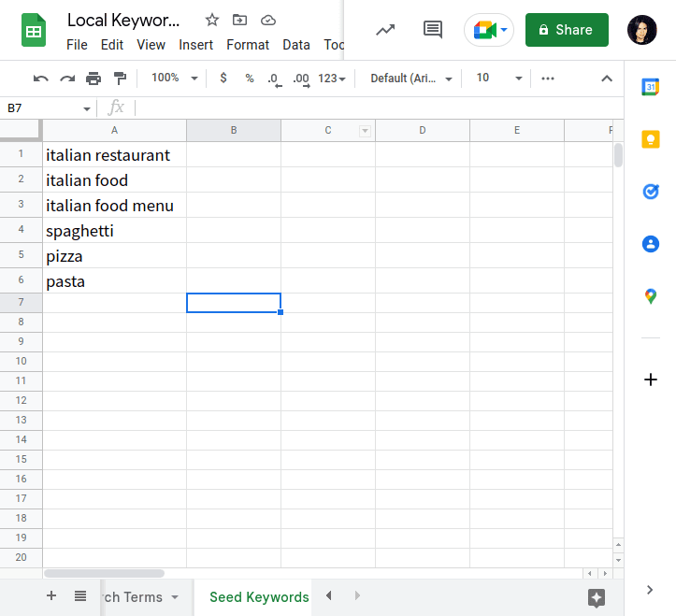Select cell with 'spaghetti'
Viewport: 676px width, 616px height.
(114, 230)
